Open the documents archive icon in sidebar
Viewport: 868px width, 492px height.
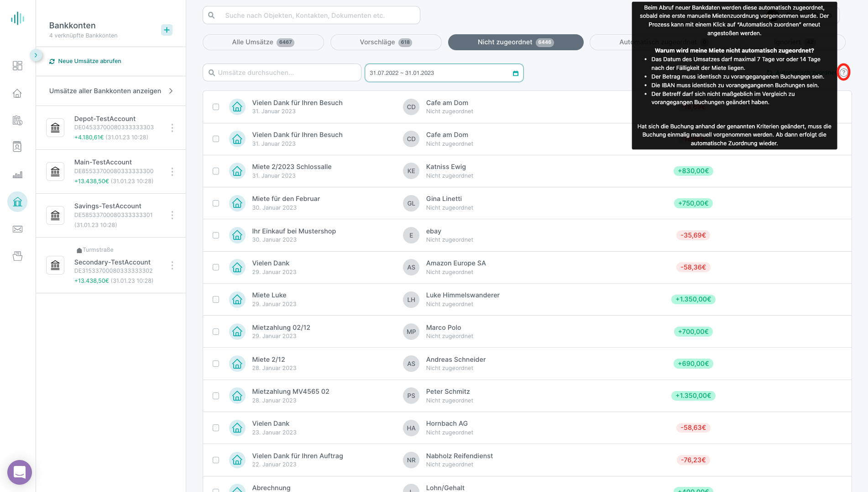point(17,256)
